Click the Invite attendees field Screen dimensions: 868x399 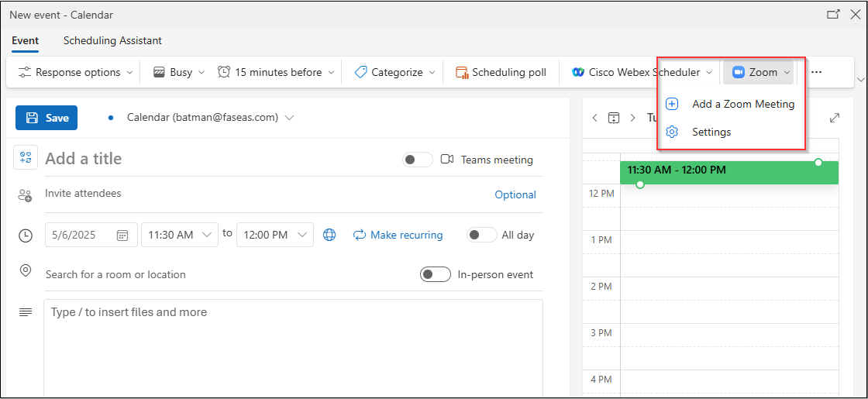pos(266,194)
